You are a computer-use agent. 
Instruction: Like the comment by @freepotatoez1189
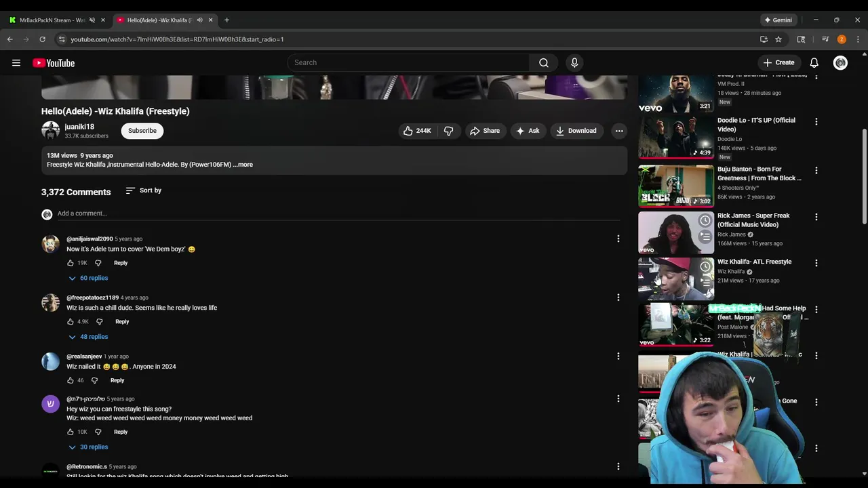70,322
